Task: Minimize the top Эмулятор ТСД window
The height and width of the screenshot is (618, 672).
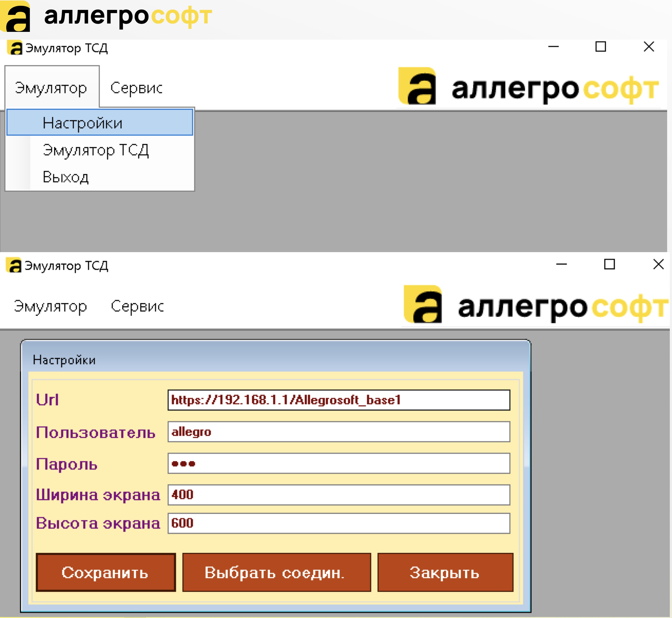Action: click(554, 47)
